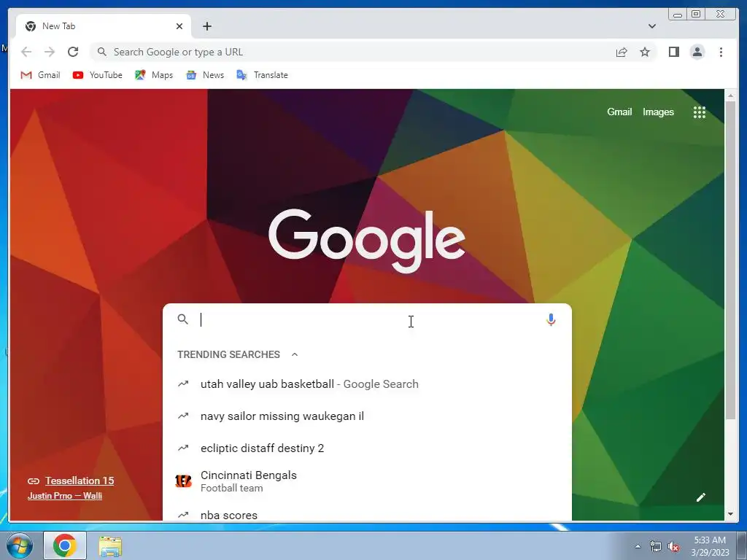Click the page scrollbar down arrow
Viewport: 747px width, 560px height.
(730, 514)
